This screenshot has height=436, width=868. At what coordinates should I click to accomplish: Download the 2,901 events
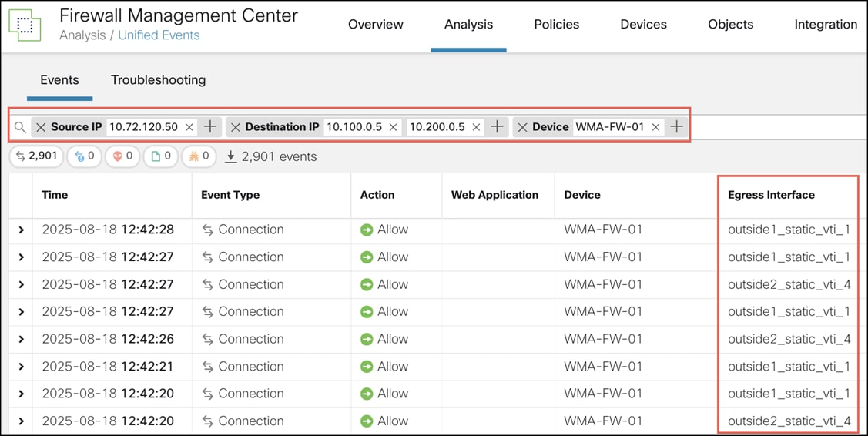click(x=231, y=156)
